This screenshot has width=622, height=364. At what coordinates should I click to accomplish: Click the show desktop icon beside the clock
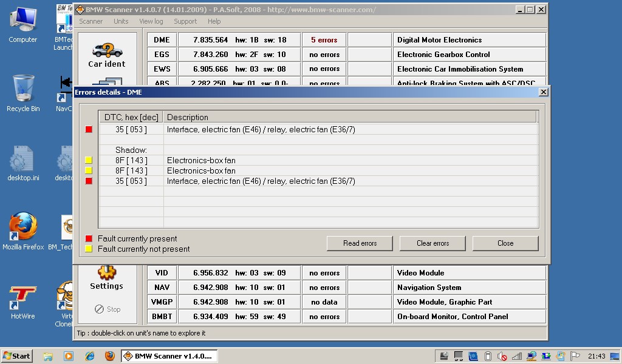615,357
